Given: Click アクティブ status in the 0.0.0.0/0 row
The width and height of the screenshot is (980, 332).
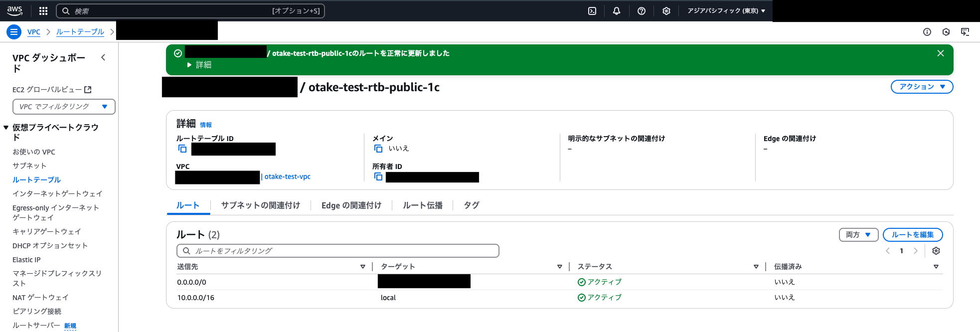Looking at the screenshot, I should pos(600,282).
